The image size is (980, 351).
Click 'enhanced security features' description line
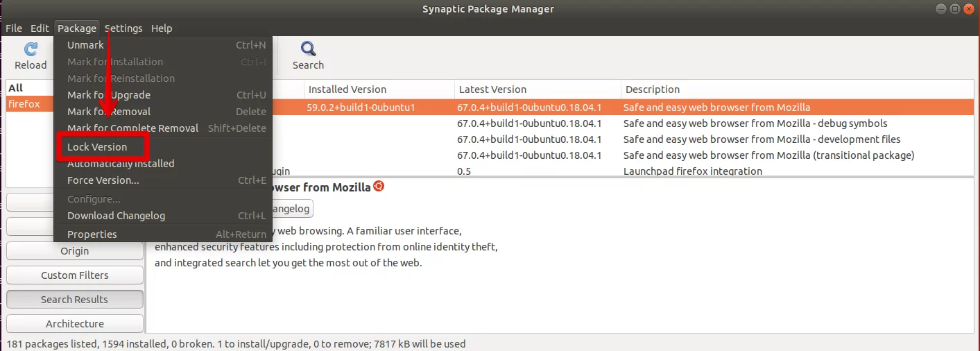click(326, 247)
